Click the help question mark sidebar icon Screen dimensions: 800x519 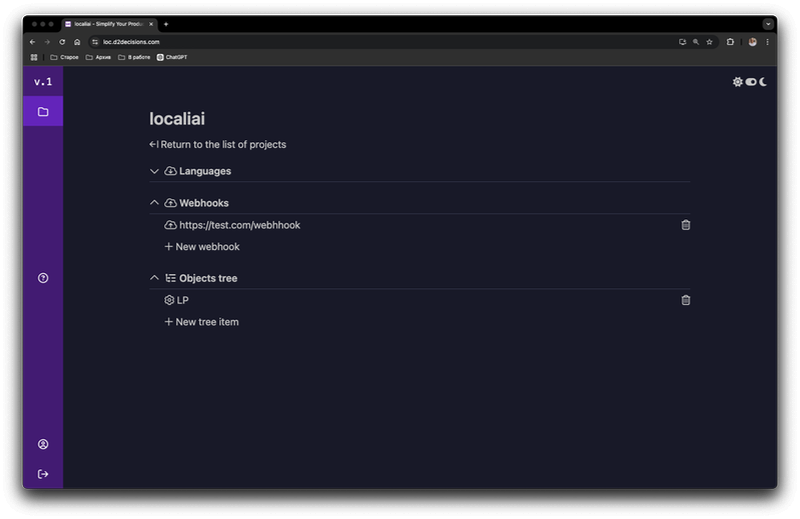(43, 278)
